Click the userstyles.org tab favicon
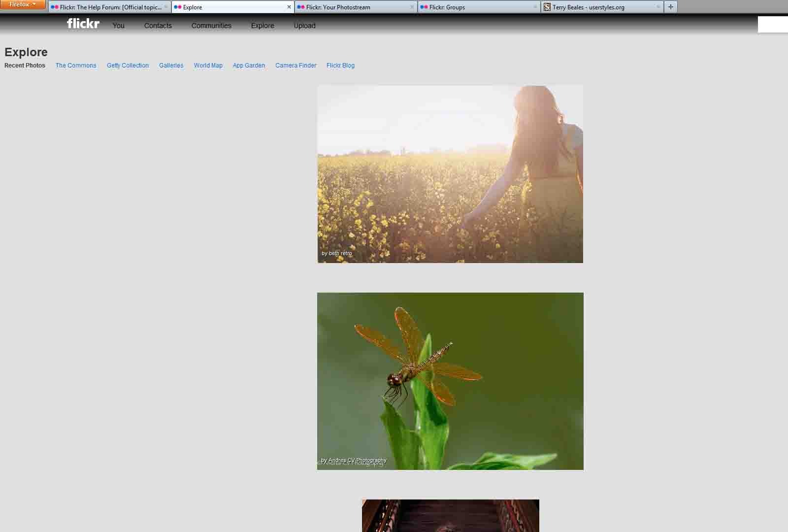Screen dimensions: 788x532 coord(547,7)
